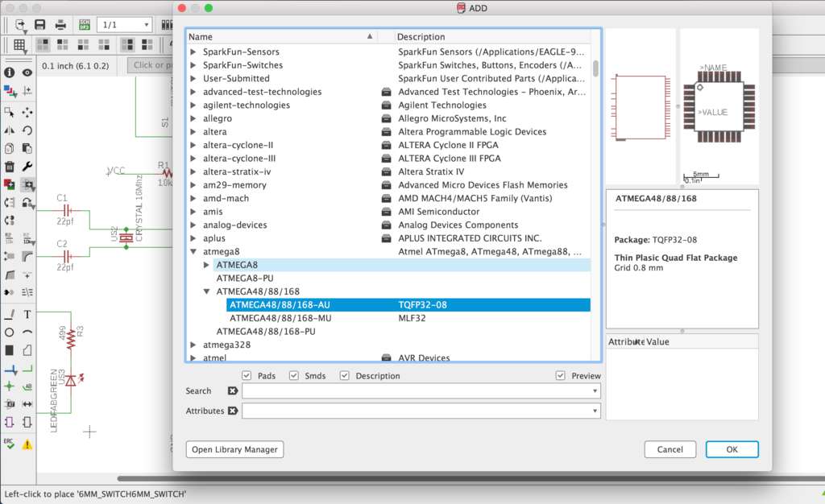Toggle the Description checkbox
Image resolution: width=825 pixels, height=504 pixels.
pos(344,375)
